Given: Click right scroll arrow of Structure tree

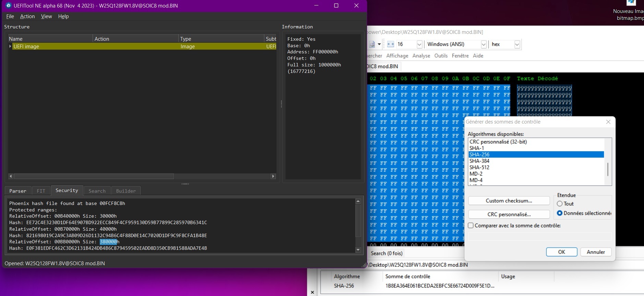Looking at the screenshot, I should click(273, 176).
